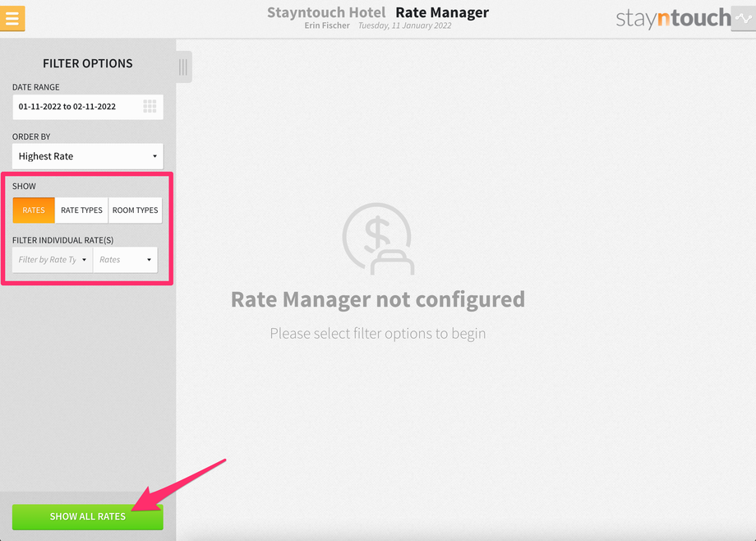This screenshot has height=541, width=756.
Task: Click the stayntouch logo
Action: pyautogui.click(x=674, y=18)
